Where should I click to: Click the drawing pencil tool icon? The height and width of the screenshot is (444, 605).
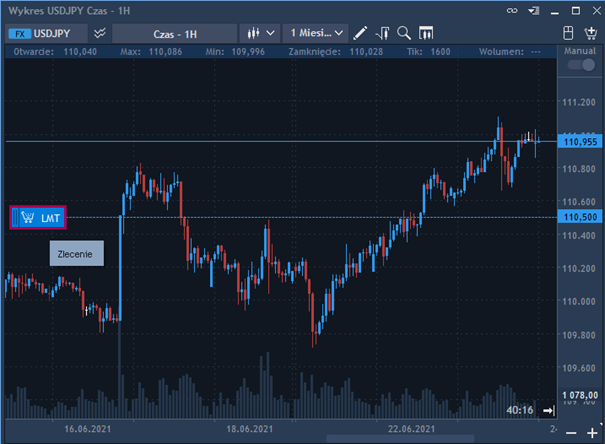(x=361, y=32)
